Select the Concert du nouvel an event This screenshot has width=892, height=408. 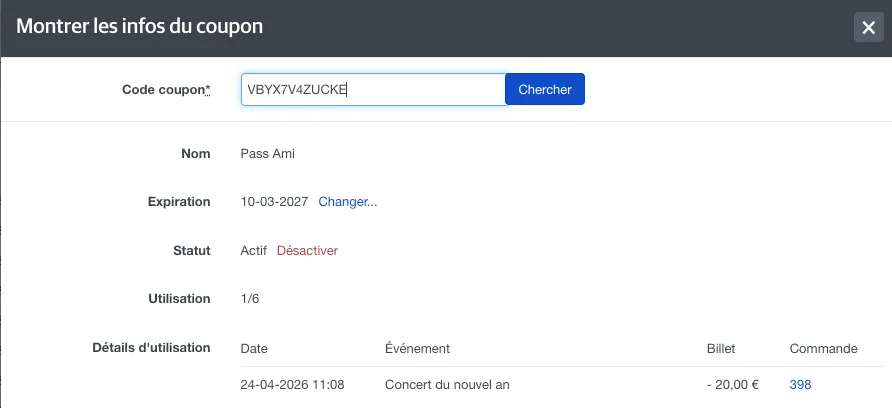[x=447, y=385]
